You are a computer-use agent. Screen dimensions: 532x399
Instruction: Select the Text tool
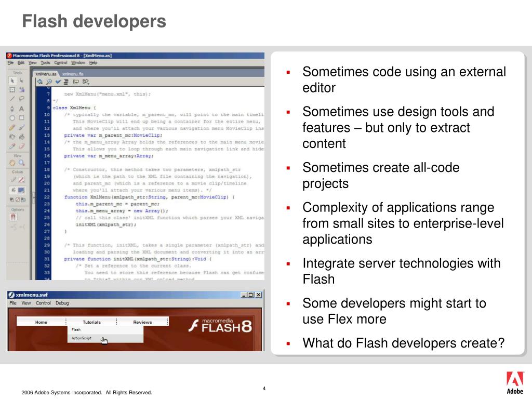[21, 109]
